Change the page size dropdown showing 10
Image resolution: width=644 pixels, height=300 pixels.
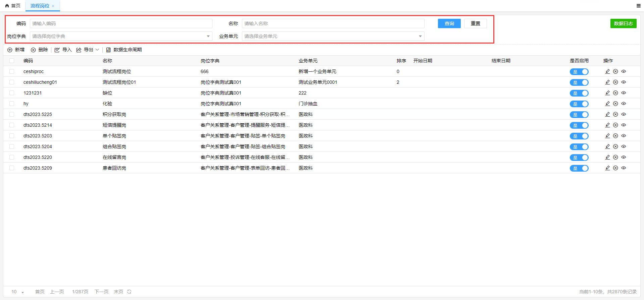tap(17, 292)
